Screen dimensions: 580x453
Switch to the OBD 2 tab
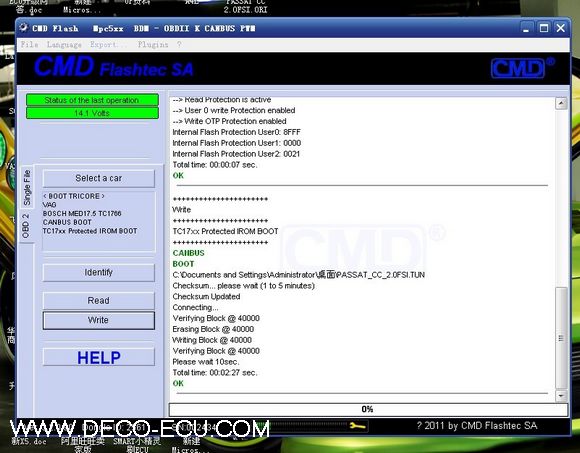pos(26,226)
